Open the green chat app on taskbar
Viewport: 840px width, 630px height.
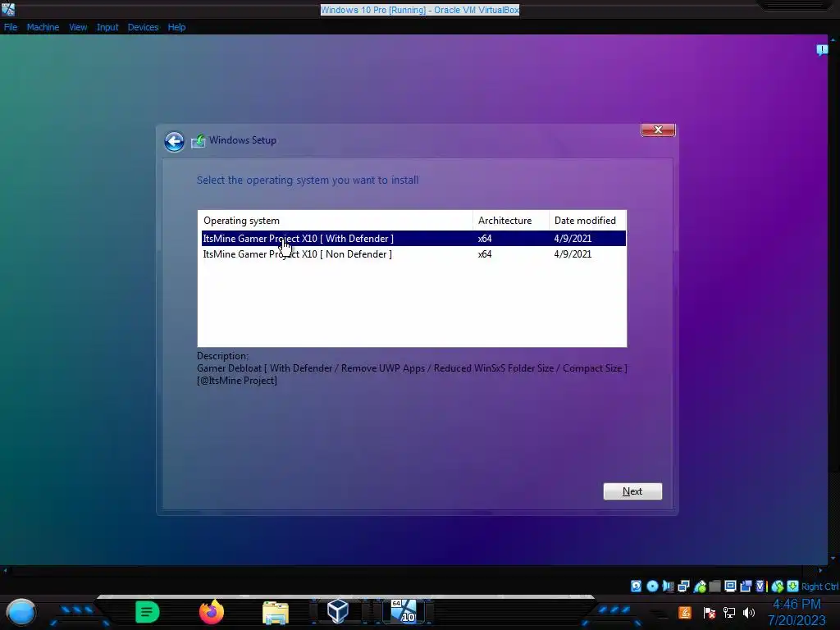148,612
